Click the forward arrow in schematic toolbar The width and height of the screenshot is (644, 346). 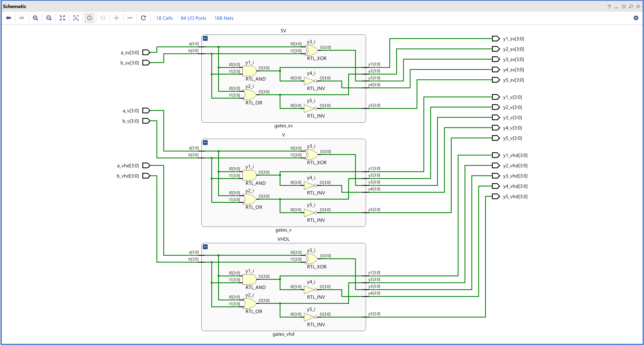[x=22, y=18]
